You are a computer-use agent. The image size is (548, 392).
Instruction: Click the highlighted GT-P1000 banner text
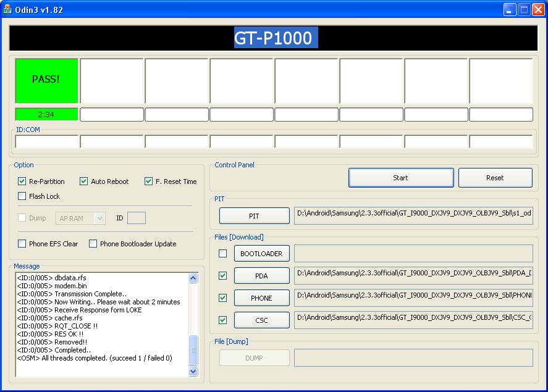click(276, 38)
